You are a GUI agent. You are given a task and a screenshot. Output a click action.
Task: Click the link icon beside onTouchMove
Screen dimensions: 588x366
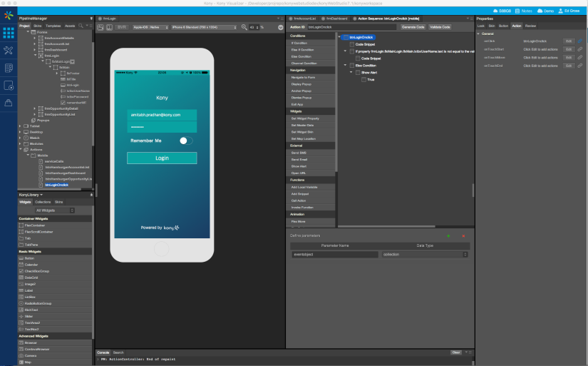coord(579,58)
